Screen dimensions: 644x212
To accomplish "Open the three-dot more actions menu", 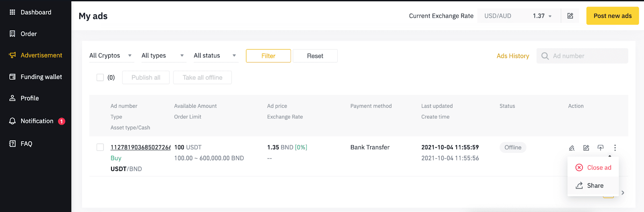I will [x=615, y=148].
